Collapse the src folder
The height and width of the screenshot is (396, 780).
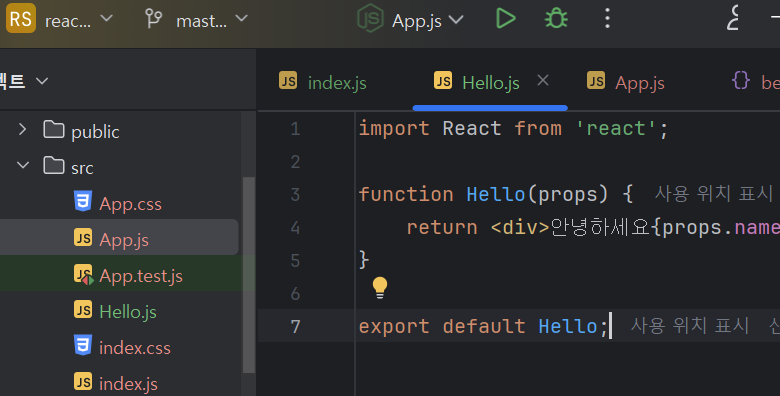click(x=23, y=165)
